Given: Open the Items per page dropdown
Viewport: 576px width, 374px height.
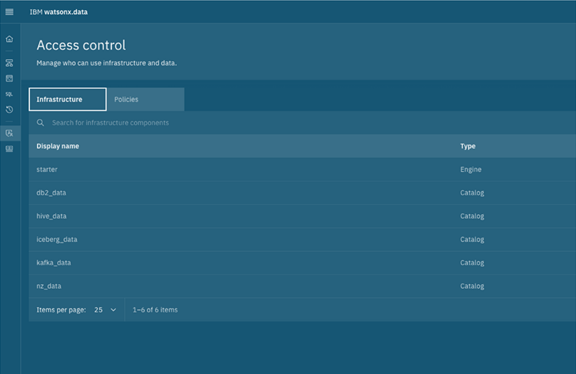Looking at the screenshot, I should pos(105,310).
